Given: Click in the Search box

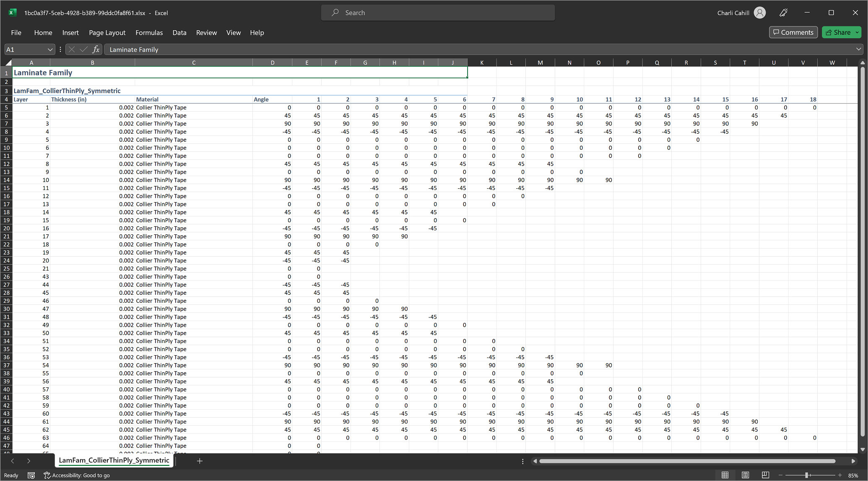Looking at the screenshot, I should pyautogui.click(x=438, y=13).
